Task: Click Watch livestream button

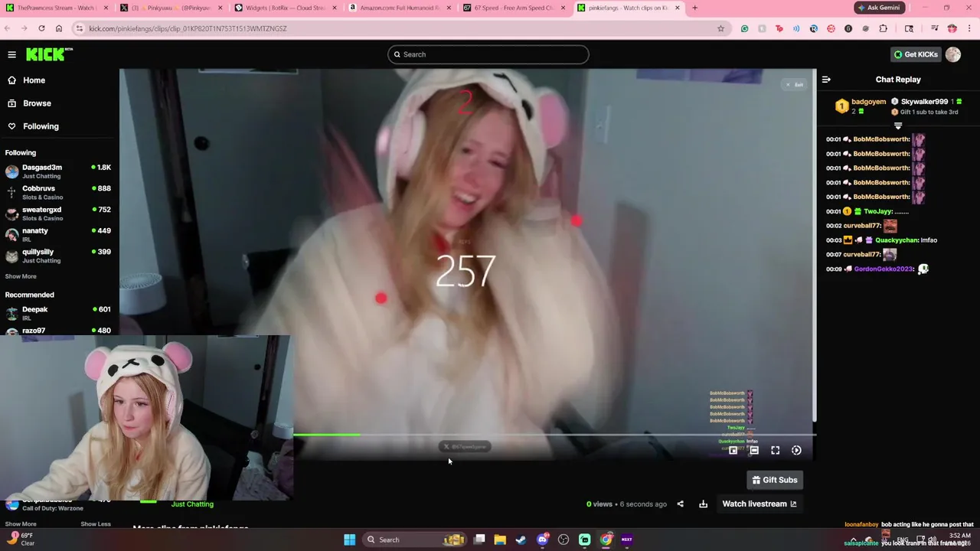Action: (x=759, y=504)
